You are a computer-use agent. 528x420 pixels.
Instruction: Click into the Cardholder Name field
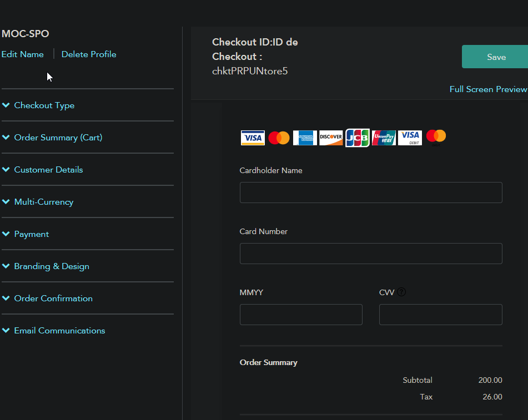pyautogui.click(x=371, y=193)
